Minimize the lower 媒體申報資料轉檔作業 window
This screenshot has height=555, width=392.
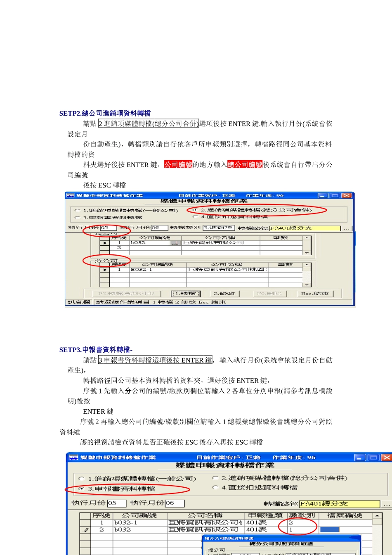(360, 457)
